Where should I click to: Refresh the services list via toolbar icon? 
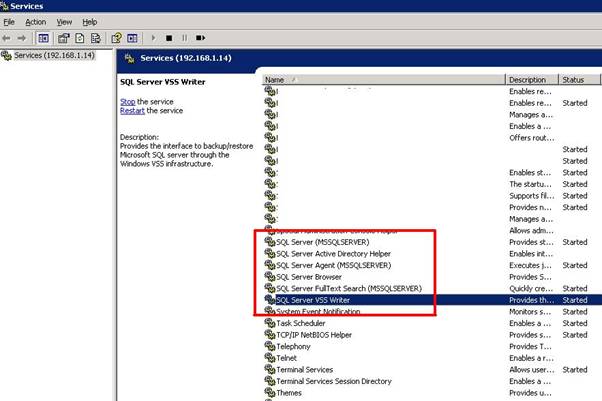pos(80,38)
